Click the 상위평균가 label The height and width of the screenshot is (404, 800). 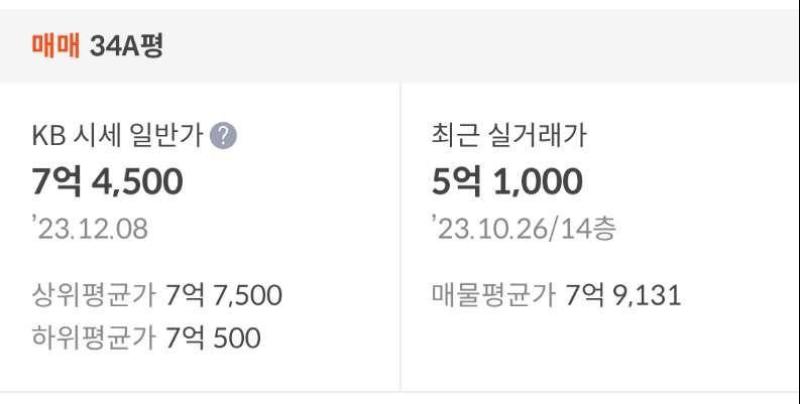point(94,296)
